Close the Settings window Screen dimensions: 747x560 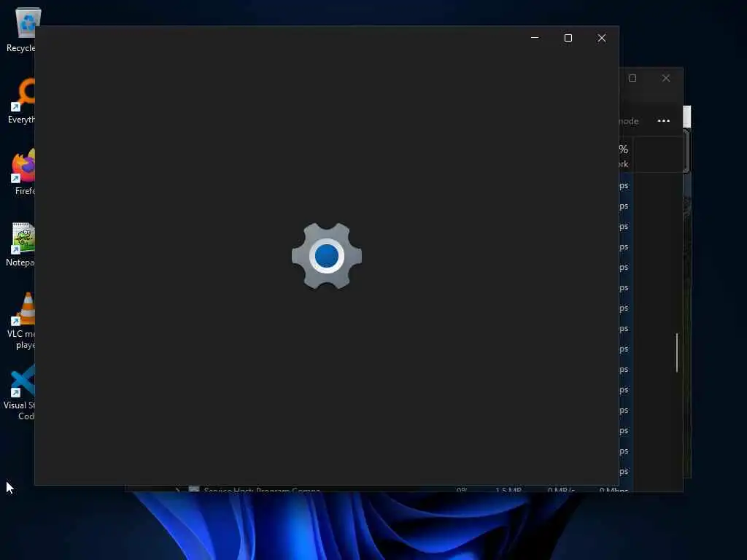pyautogui.click(x=602, y=38)
